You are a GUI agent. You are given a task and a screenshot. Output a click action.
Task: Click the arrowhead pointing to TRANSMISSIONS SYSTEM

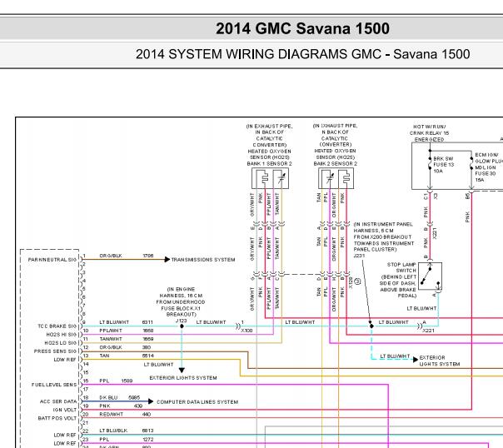coord(167,260)
